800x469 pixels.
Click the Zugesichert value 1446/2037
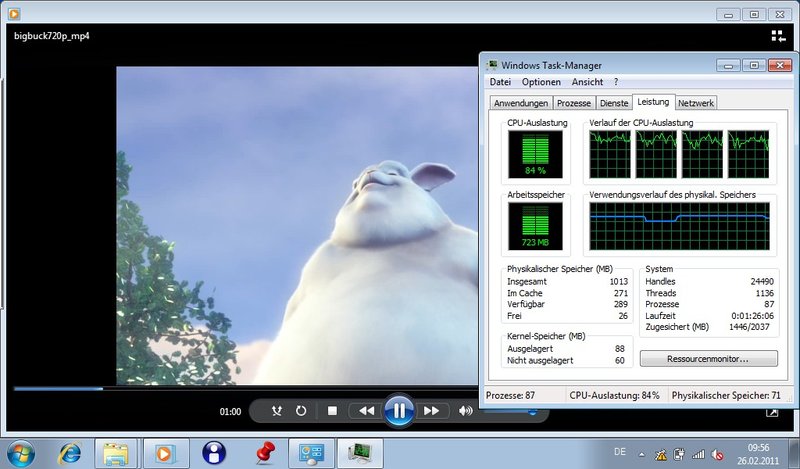pos(749,327)
